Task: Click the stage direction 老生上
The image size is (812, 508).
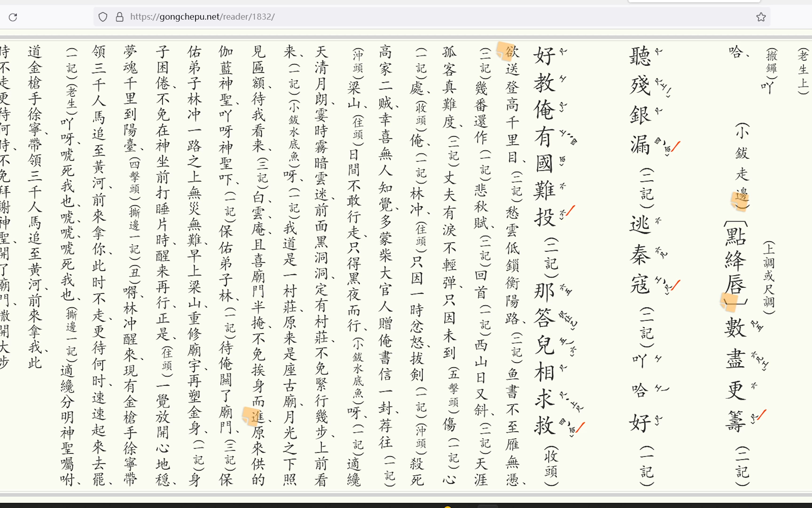Action: pyautogui.click(x=803, y=71)
